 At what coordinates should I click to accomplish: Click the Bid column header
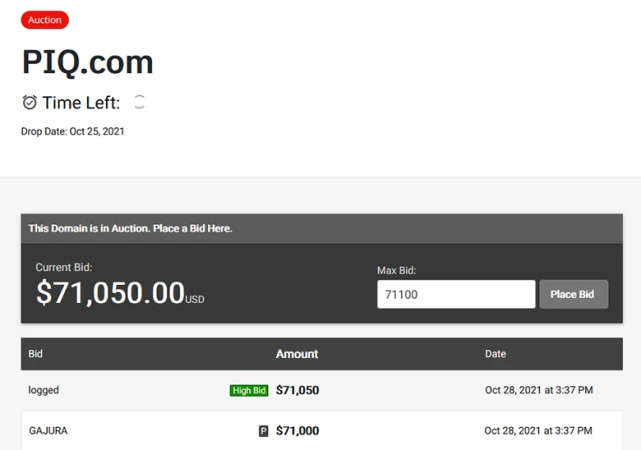tap(36, 354)
